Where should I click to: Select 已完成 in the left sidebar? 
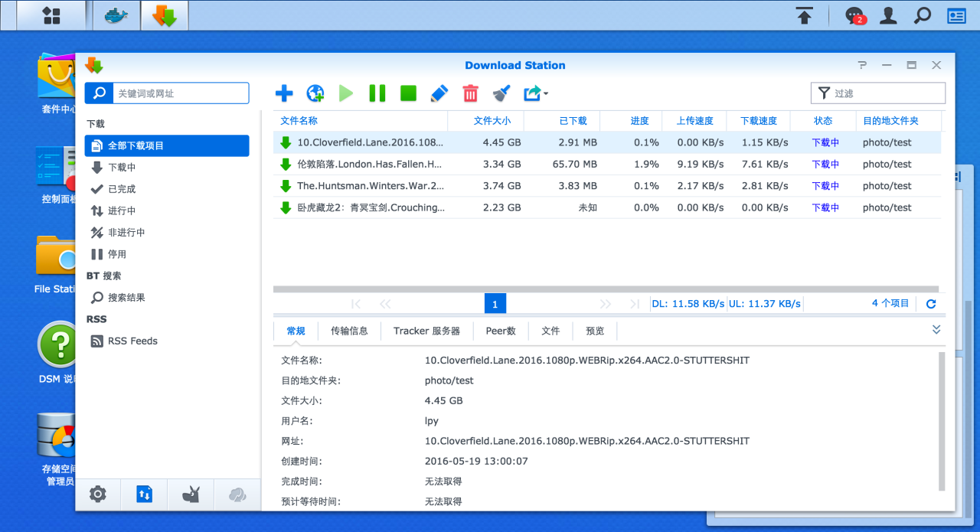click(122, 189)
